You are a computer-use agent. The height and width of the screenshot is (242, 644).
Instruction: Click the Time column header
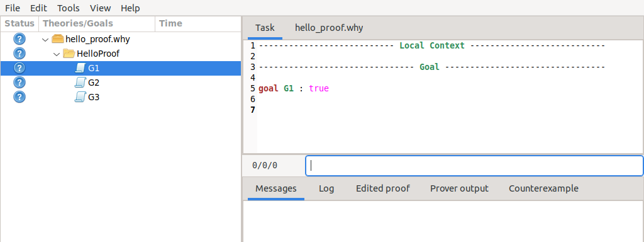198,24
